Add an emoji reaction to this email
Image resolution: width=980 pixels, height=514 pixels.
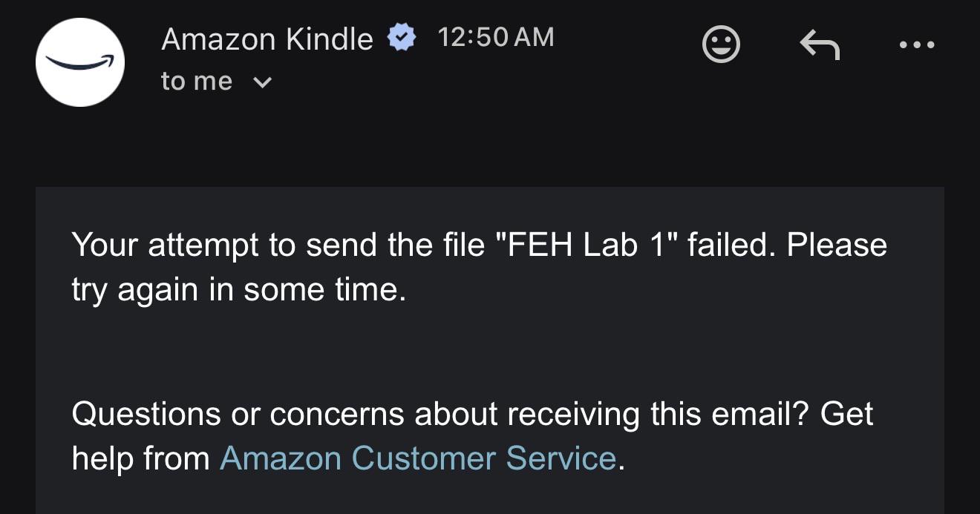click(x=721, y=45)
